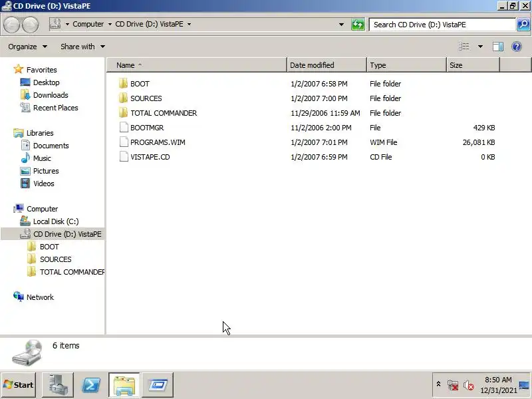
Task: Open the Start menu
Action: (19, 385)
